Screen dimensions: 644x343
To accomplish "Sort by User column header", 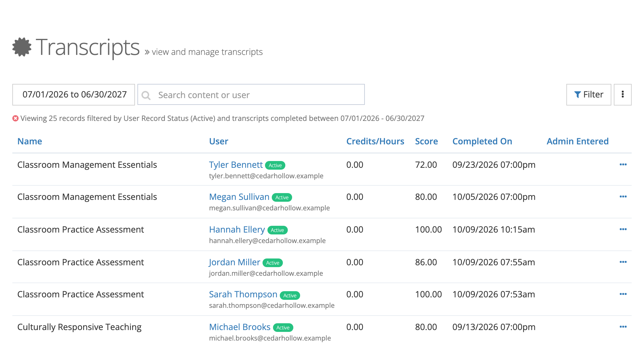I will point(218,141).
